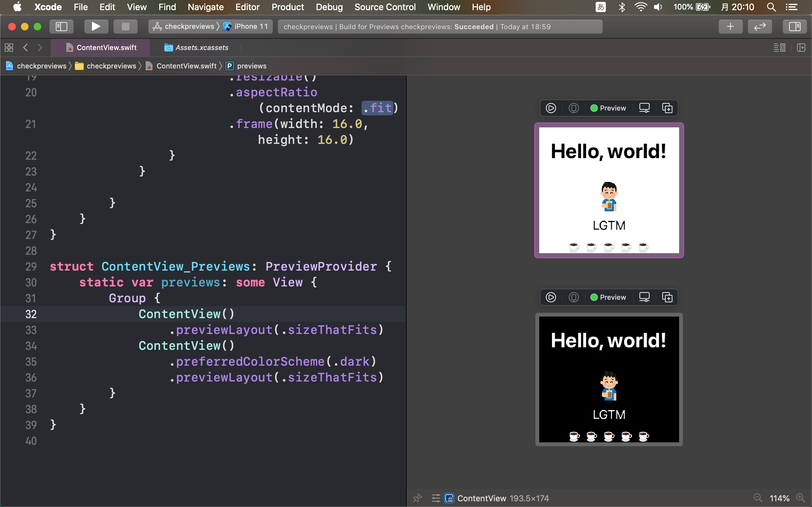Viewport: 812px width, 507px height.
Task: Open the canvas zoom percentage menu
Action: [779, 498]
